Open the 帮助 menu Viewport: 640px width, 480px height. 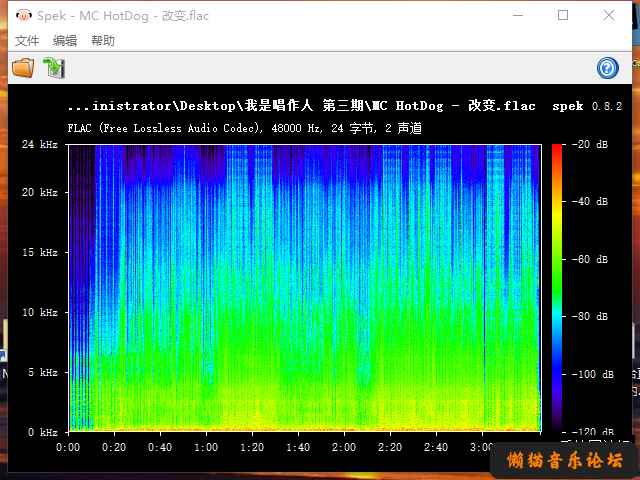point(103,41)
